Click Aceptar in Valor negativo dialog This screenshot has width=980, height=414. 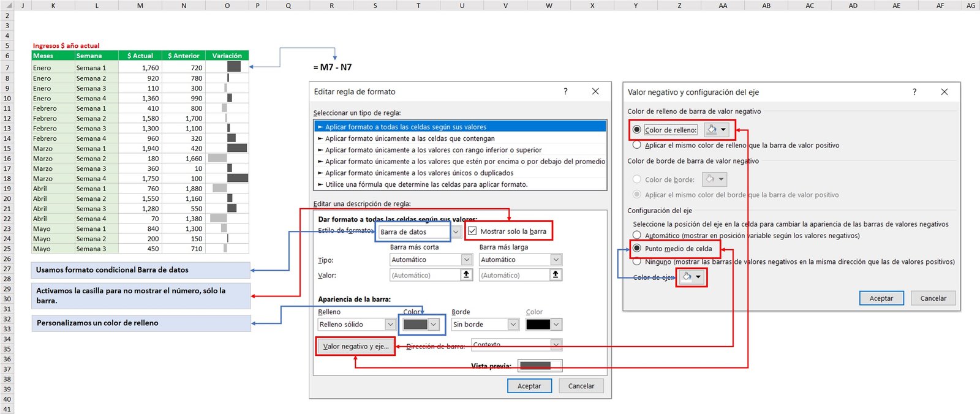click(x=881, y=298)
